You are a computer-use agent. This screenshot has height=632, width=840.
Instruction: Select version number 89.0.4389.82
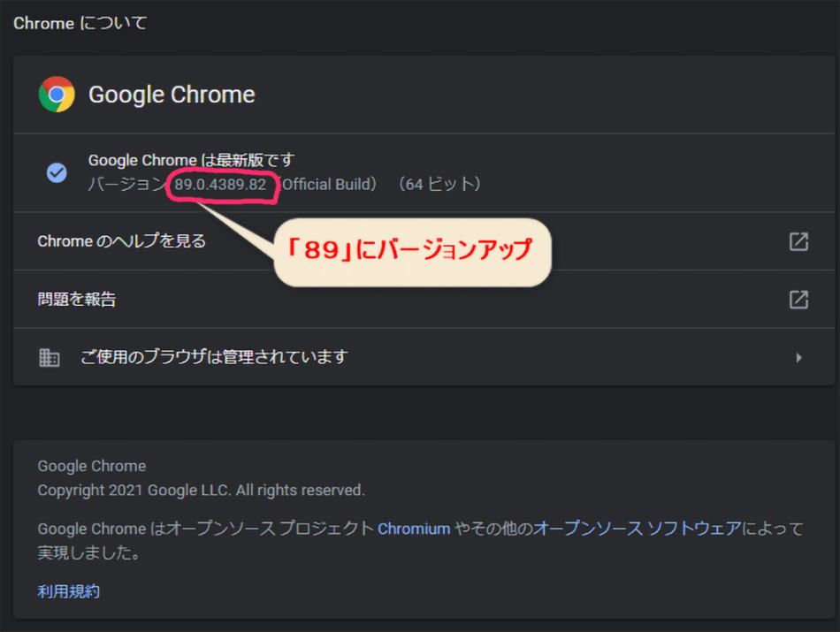click(x=220, y=184)
